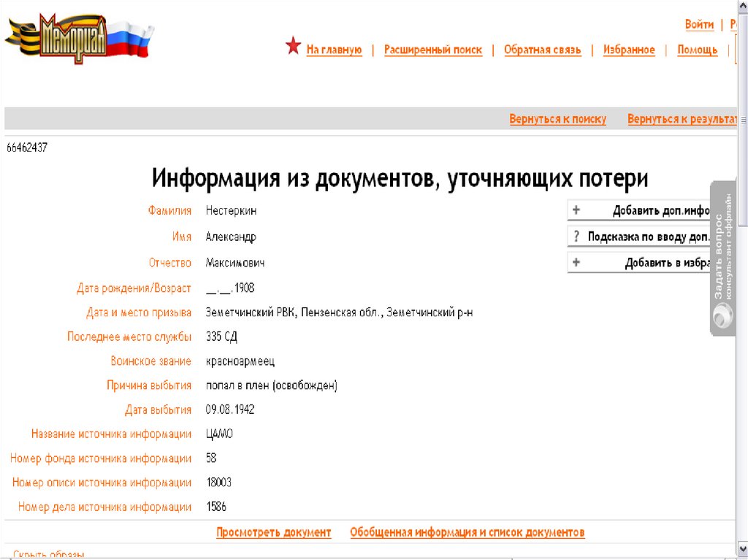This screenshot has height=560, width=748.
Task: Open Расширенный поиск
Action: pyautogui.click(x=433, y=50)
